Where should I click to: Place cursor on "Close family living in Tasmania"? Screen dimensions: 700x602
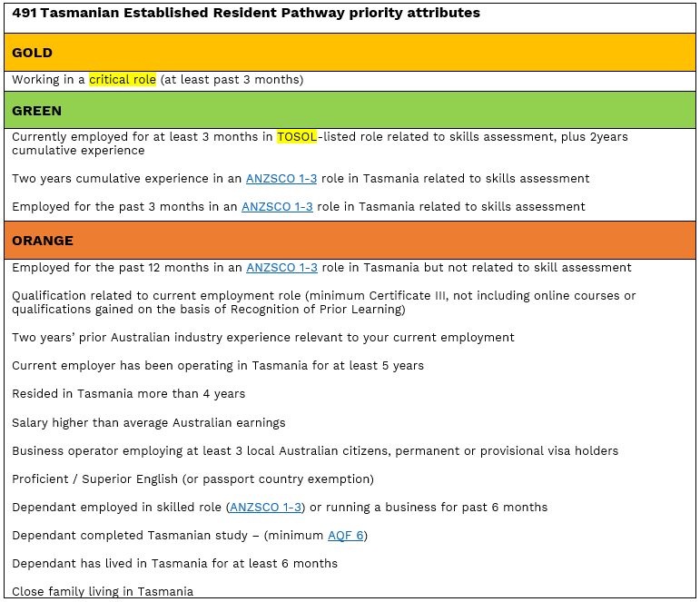pyautogui.click(x=103, y=592)
